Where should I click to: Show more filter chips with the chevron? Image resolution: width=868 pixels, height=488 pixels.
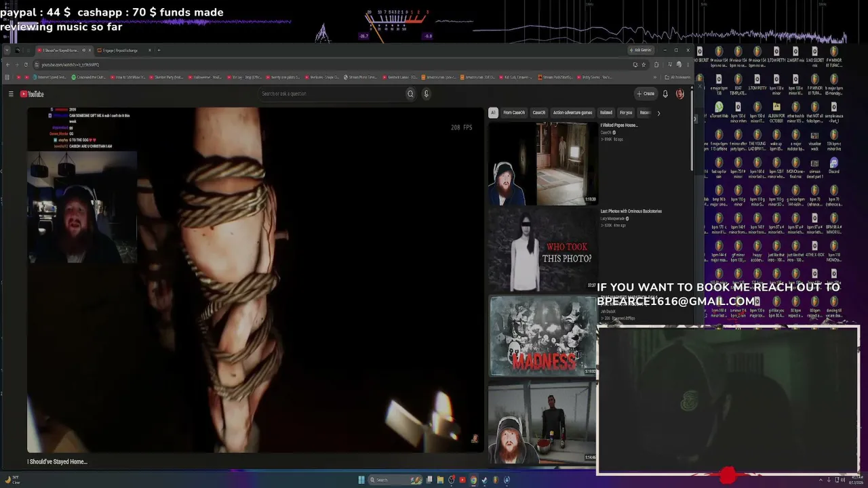click(658, 113)
